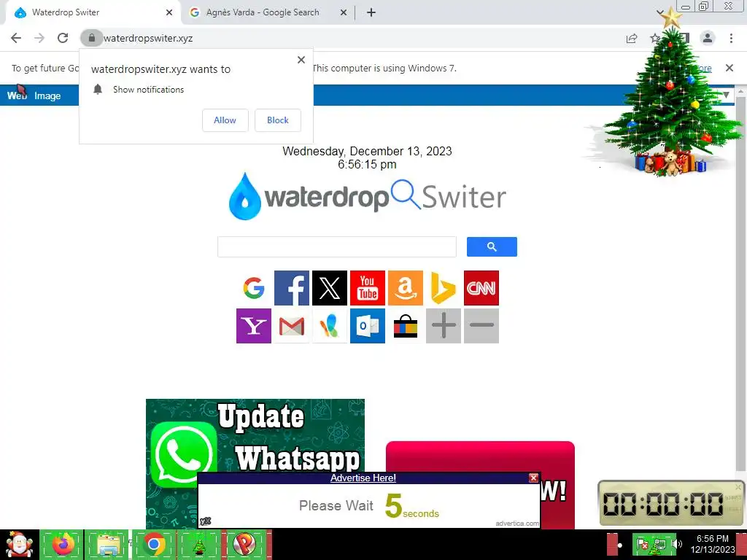Click the digital timer widget display
This screenshot has height=560, width=747.
coord(662,504)
